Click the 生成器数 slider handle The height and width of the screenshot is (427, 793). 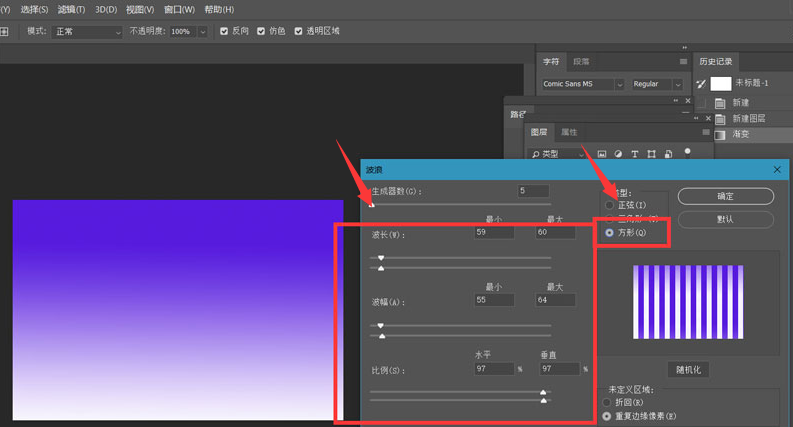click(x=372, y=204)
